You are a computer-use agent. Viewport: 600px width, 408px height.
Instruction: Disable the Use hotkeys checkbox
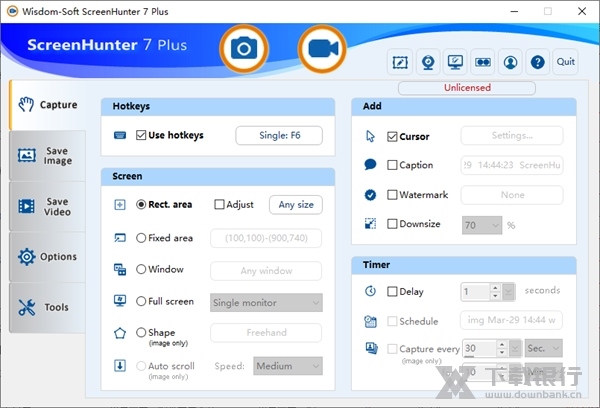pos(142,136)
